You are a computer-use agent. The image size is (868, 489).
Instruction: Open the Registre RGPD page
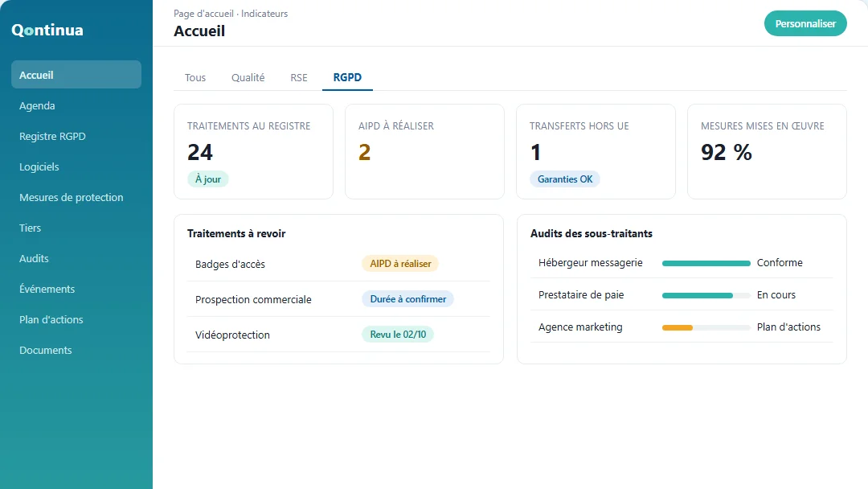pyautogui.click(x=76, y=136)
